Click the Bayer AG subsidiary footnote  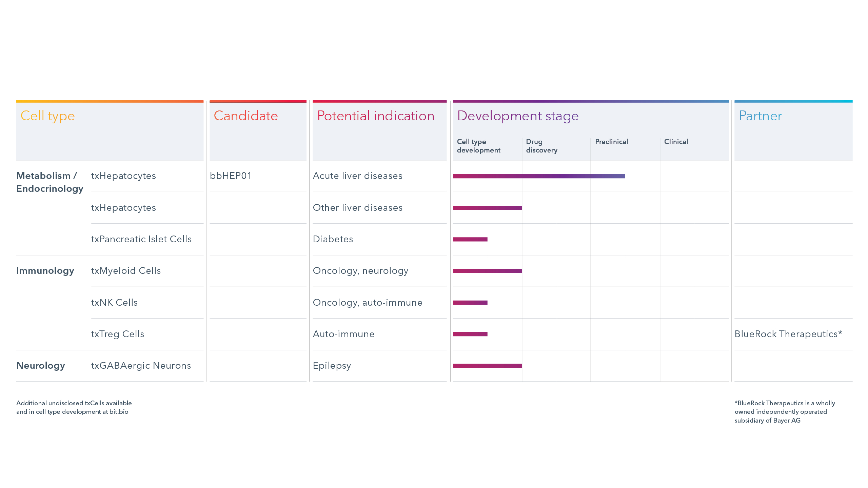coord(785,412)
